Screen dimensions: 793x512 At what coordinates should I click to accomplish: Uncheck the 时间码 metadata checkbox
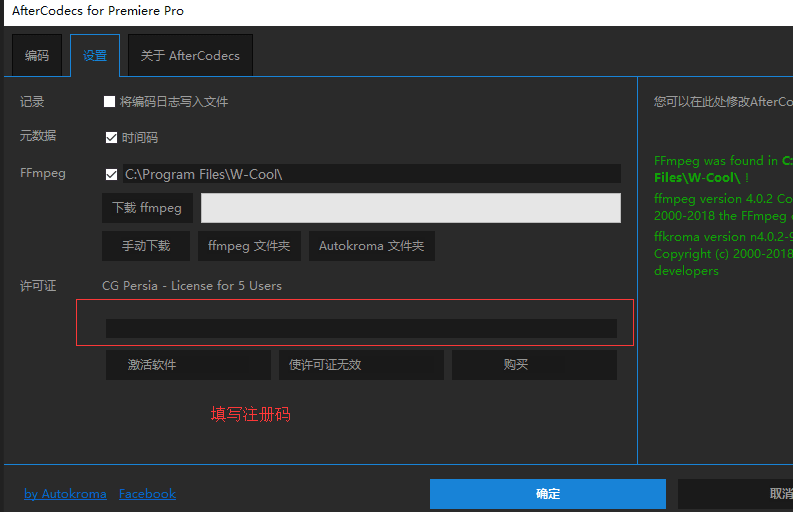click(111, 138)
